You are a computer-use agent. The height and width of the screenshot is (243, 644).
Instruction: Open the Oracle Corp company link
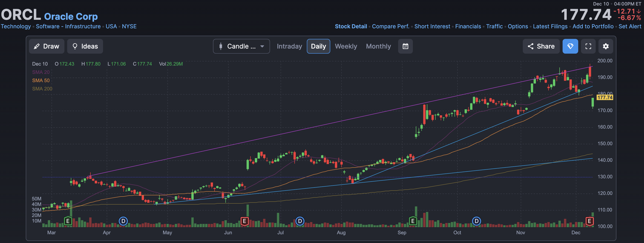[x=71, y=17]
